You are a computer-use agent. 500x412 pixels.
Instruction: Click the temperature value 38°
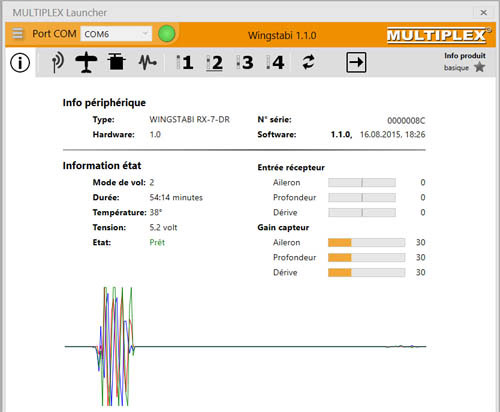(x=156, y=212)
